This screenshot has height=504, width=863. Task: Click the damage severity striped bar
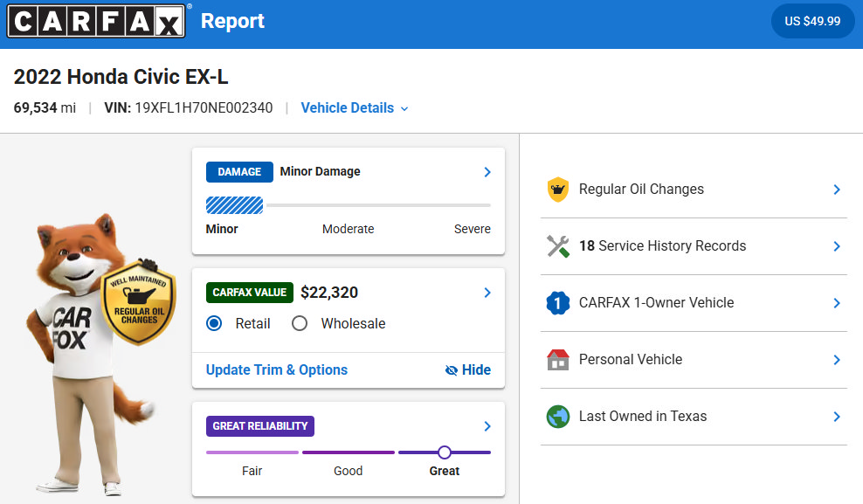pos(234,205)
